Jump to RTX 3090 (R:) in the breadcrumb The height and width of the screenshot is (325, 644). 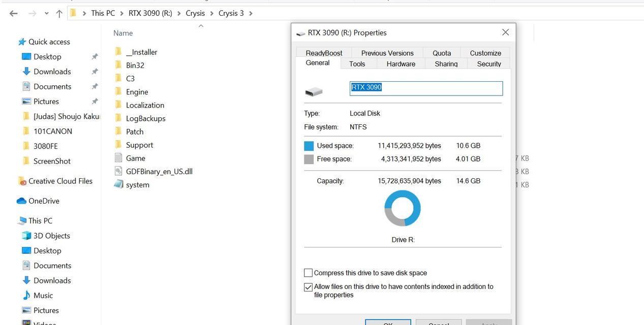(150, 13)
